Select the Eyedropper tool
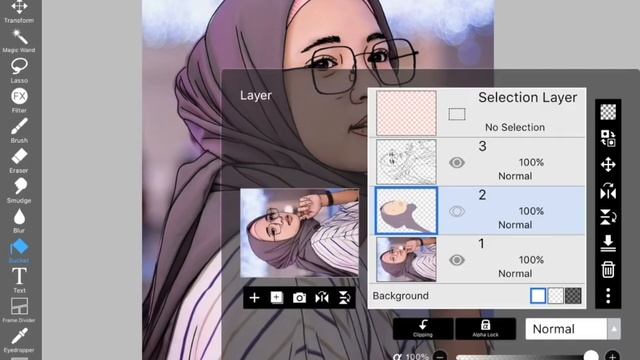This screenshot has height=360, width=640. (x=19, y=340)
